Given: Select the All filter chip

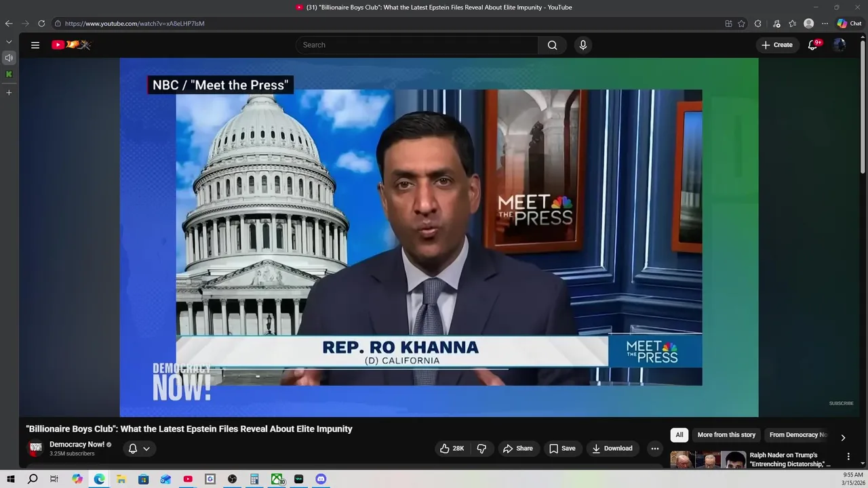Looking at the screenshot, I should click(679, 434).
